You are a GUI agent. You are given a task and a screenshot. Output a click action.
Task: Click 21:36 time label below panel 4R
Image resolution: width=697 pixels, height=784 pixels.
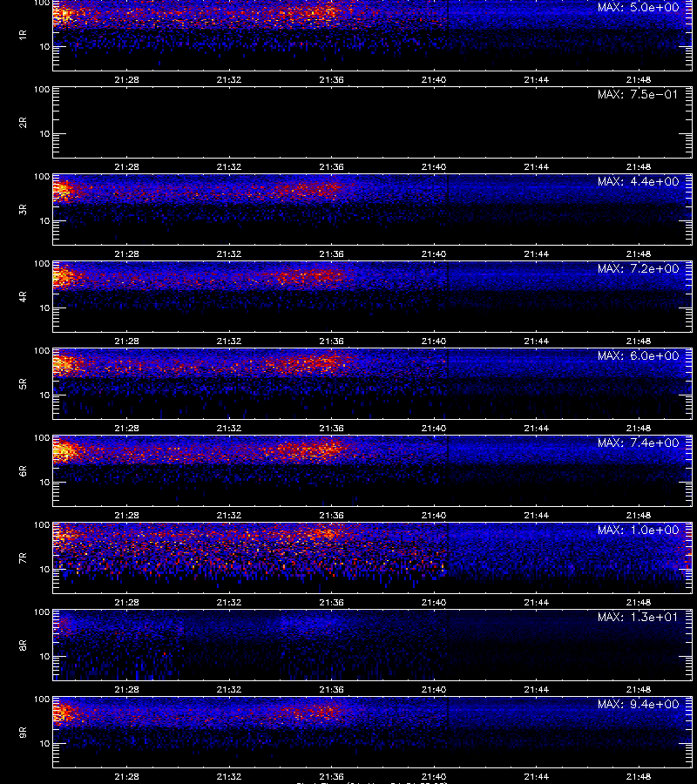[331, 341]
